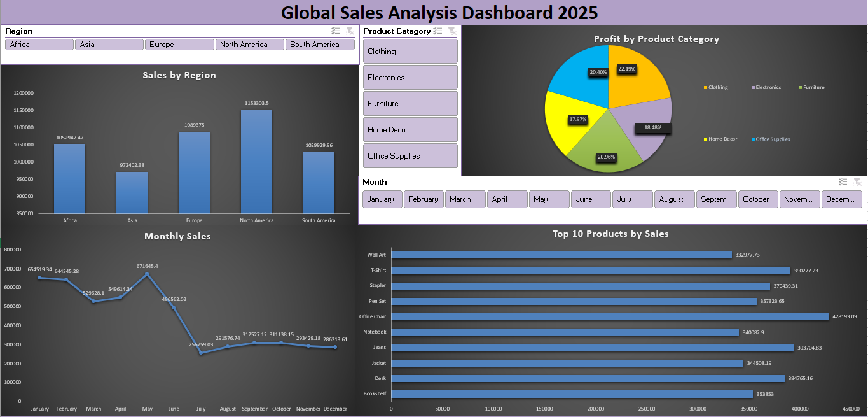The height and width of the screenshot is (417, 868).
Task: Clear the Month slicer filter
Action: click(857, 182)
